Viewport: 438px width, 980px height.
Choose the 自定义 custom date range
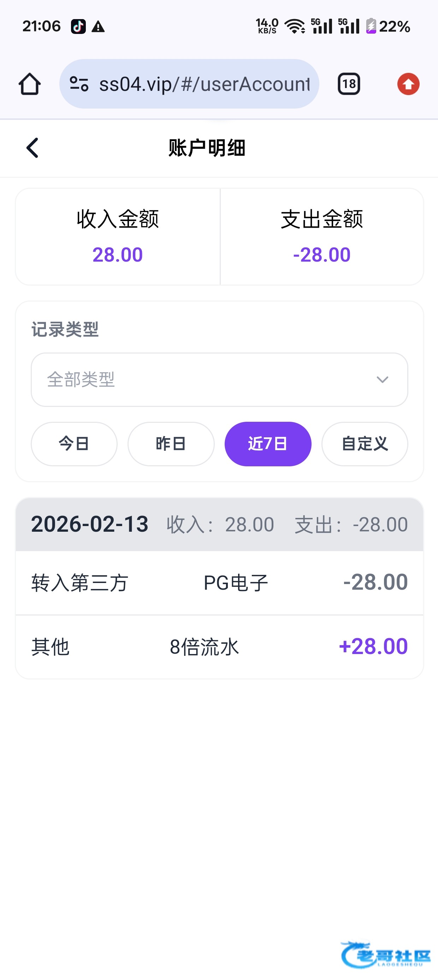365,444
